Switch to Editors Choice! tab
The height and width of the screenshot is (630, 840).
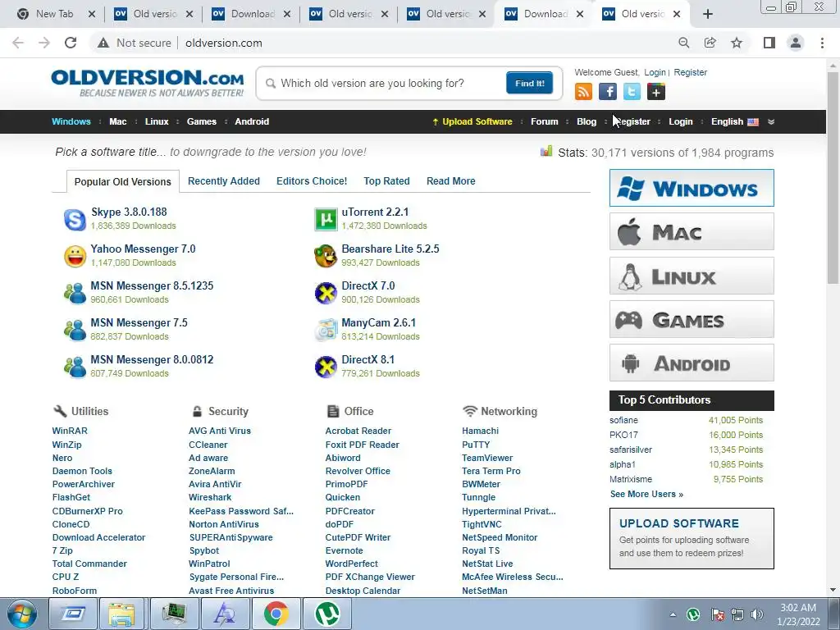click(312, 181)
